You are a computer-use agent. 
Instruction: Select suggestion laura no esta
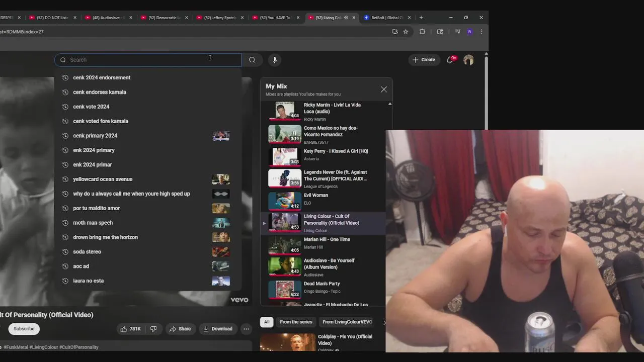coord(148,281)
